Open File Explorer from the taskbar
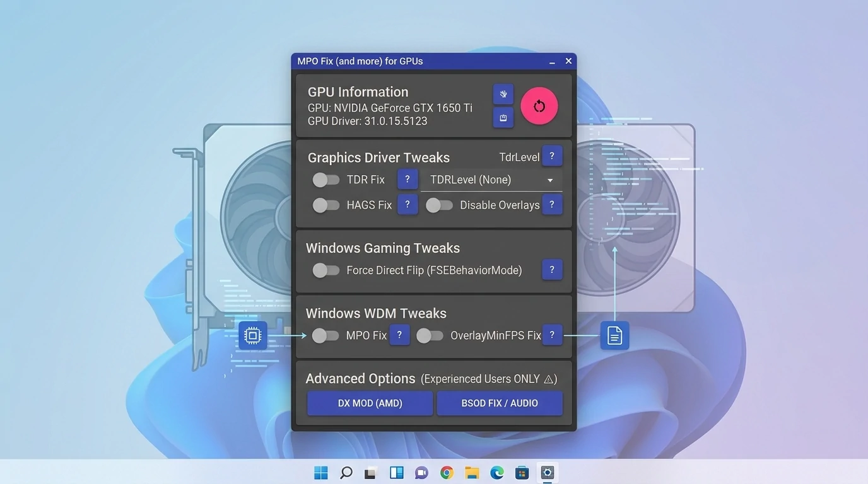Screen dimensions: 868x484 pos(472,473)
